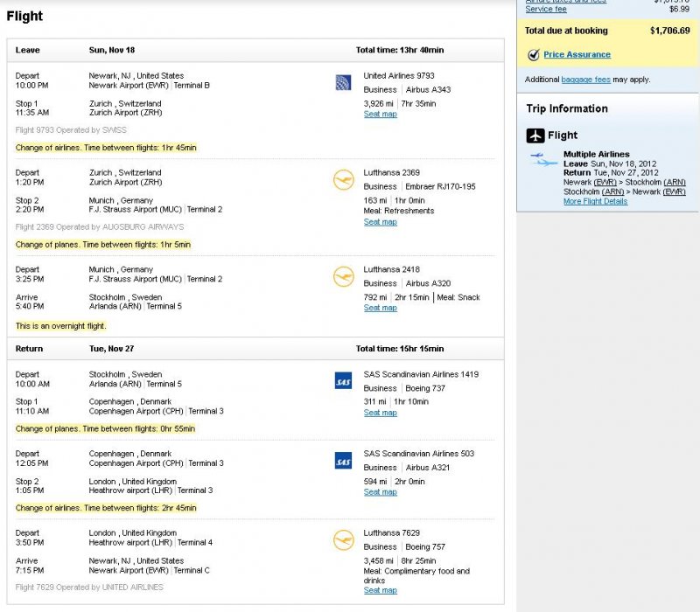Open Seat map for Lufthansa 2418
700x612 pixels.
(x=380, y=308)
